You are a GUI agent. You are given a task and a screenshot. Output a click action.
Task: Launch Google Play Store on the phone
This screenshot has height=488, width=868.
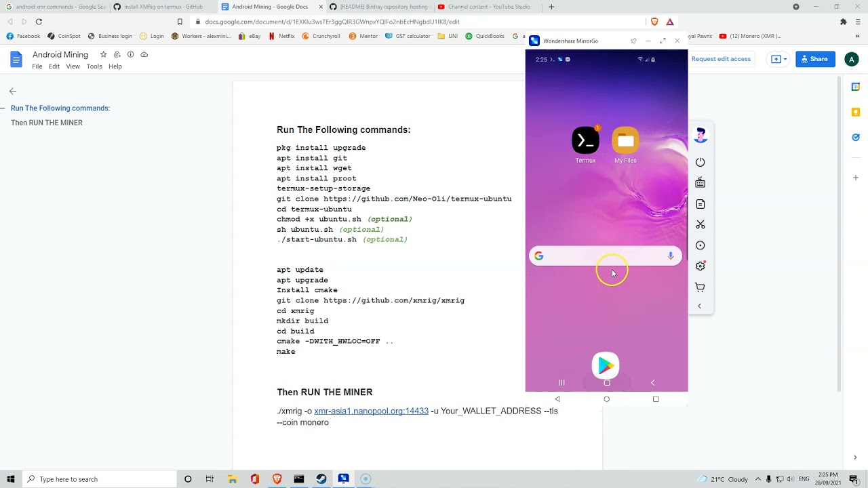606,365
